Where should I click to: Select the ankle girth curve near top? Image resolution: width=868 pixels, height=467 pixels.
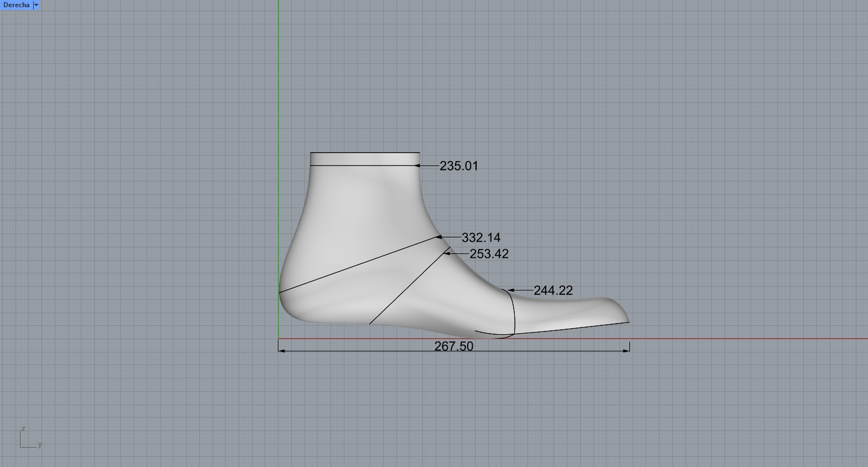(x=364, y=165)
